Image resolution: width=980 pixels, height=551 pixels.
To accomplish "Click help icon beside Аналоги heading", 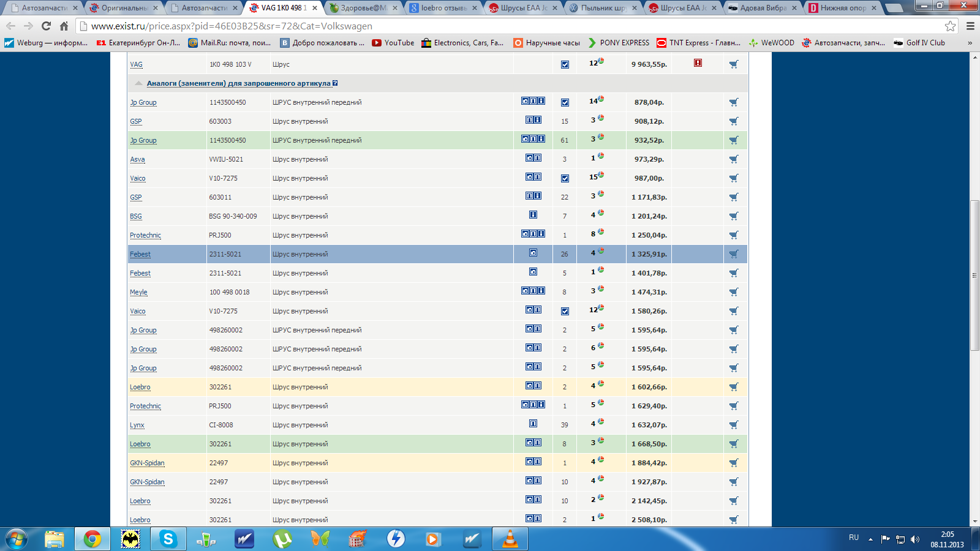I will [335, 83].
